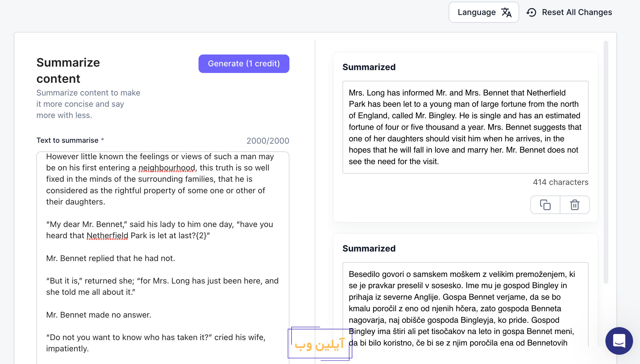This screenshot has height=364, width=640.
Task: Copy the first summarized result
Action: [x=545, y=205]
